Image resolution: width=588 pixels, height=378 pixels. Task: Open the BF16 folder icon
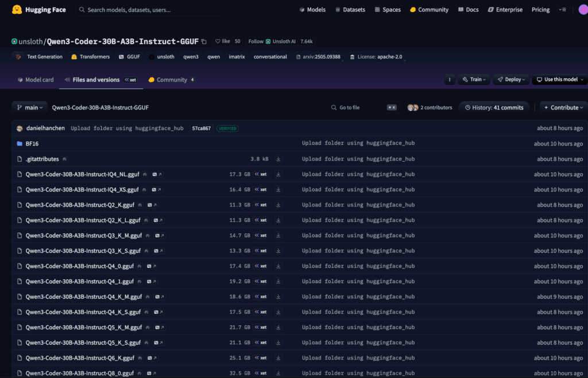click(20, 144)
